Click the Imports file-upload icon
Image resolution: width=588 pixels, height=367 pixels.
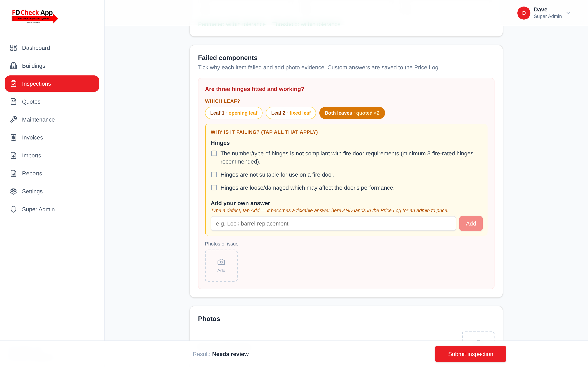click(x=13, y=156)
